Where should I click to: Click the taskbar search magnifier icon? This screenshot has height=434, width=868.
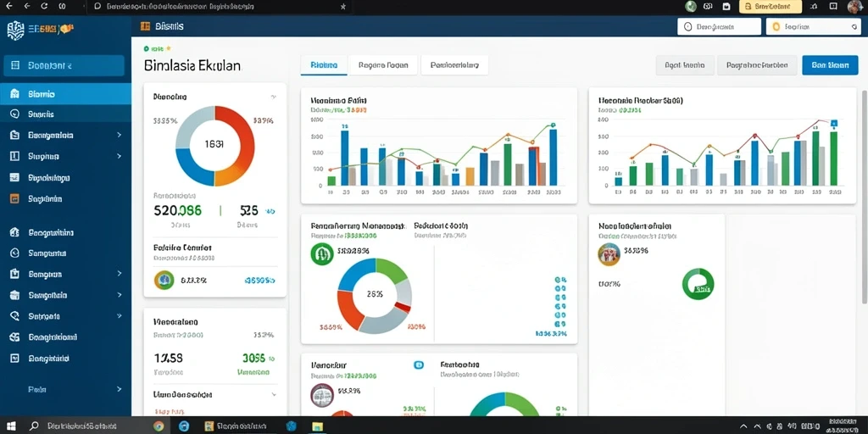tap(34, 426)
